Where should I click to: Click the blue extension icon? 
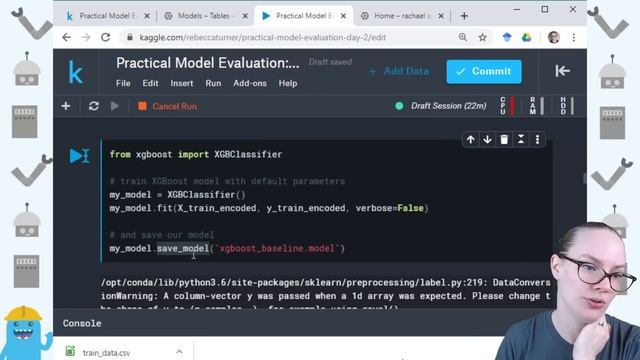click(507, 38)
